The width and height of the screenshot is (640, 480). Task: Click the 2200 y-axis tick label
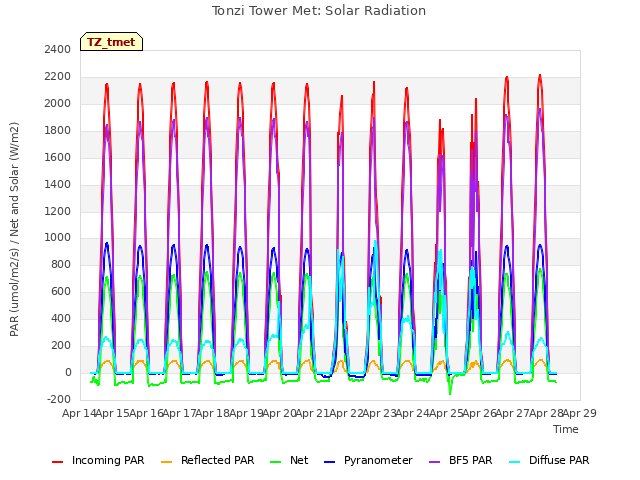point(58,77)
